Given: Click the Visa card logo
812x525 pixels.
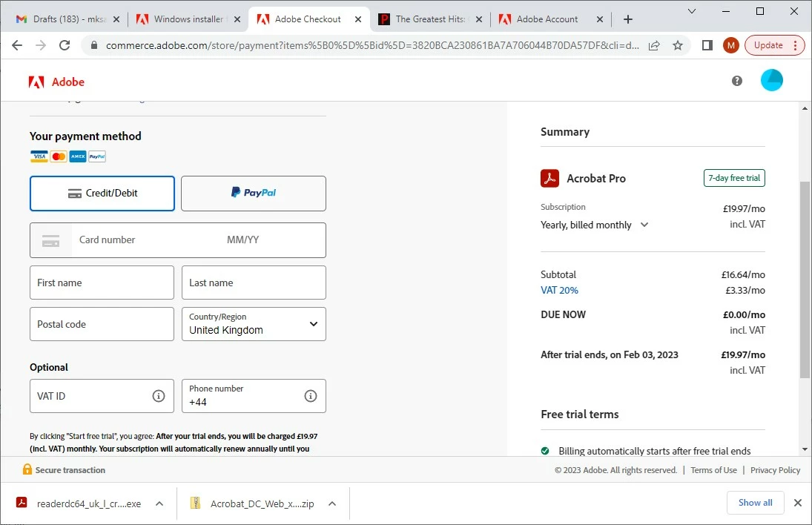Looking at the screenshot, I should [39, 156].
